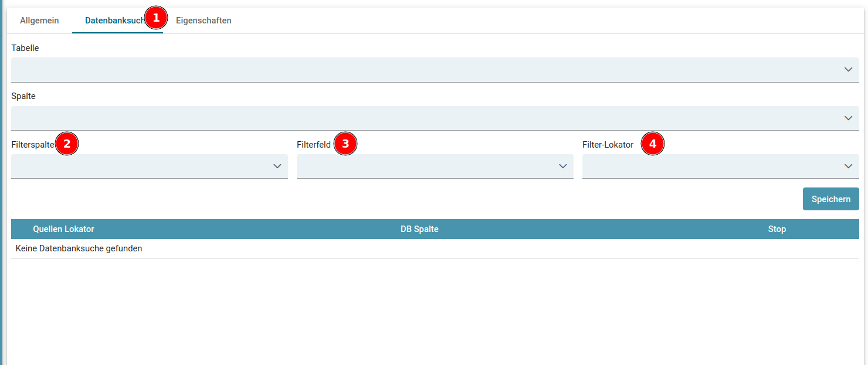Open the Filterfeld dropdown list

[x=435, y=166]
